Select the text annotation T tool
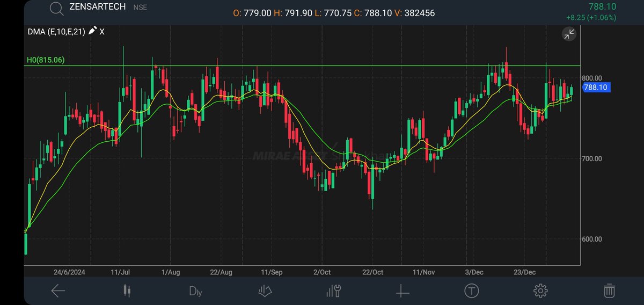The height and width of the screenshot is (305, 644). click(x=471, y=291)
